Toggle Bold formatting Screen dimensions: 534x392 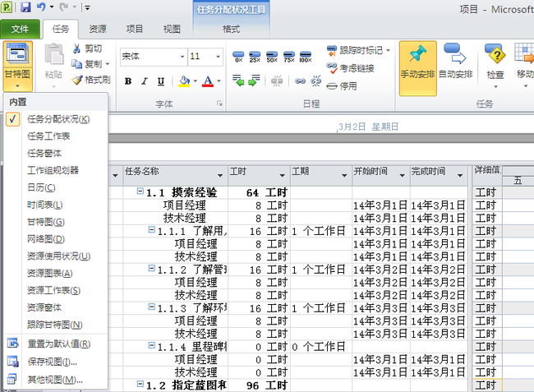[128, 81]
